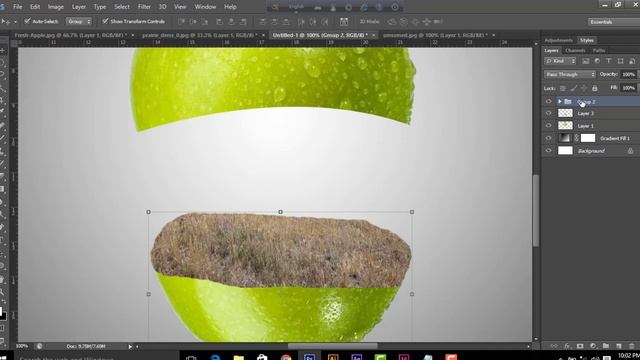Open the Select menu
Screen dimensions: 640x360
coord(122,7)
